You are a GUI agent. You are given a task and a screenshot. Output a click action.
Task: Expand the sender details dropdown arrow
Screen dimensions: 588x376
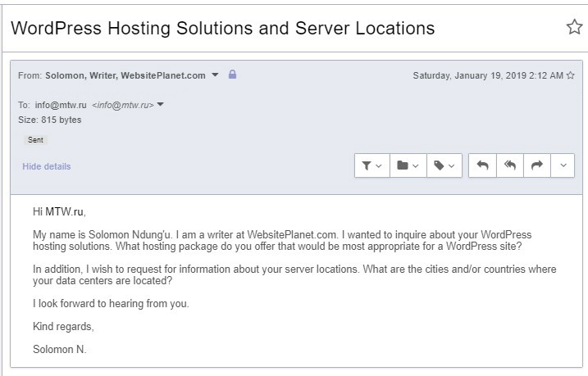pos(215,75)
